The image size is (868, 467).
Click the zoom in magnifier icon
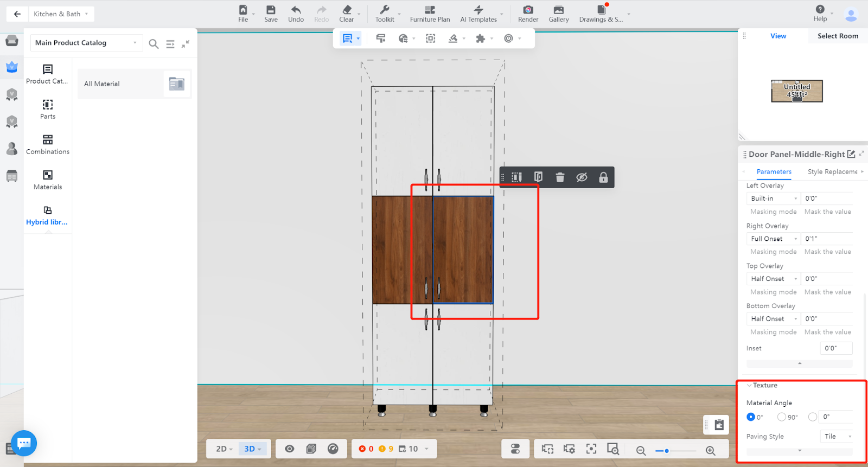click(x=710, y=451)
